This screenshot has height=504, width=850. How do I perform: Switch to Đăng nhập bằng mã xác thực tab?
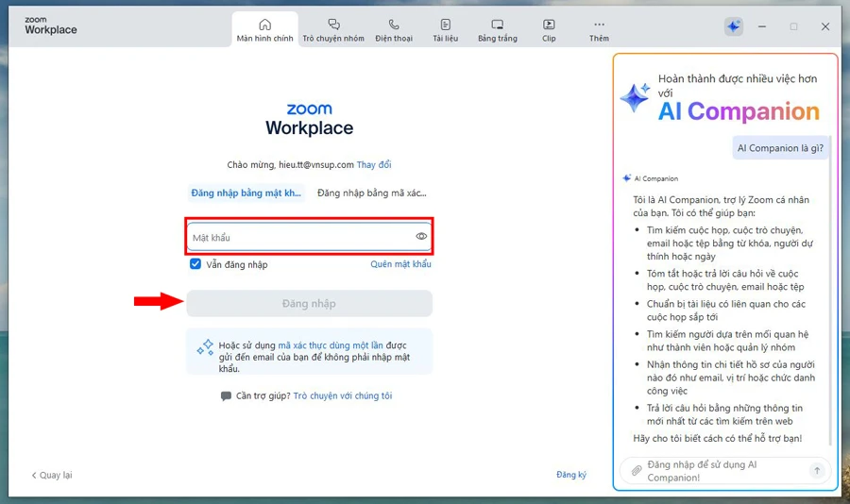click(371, 193)
